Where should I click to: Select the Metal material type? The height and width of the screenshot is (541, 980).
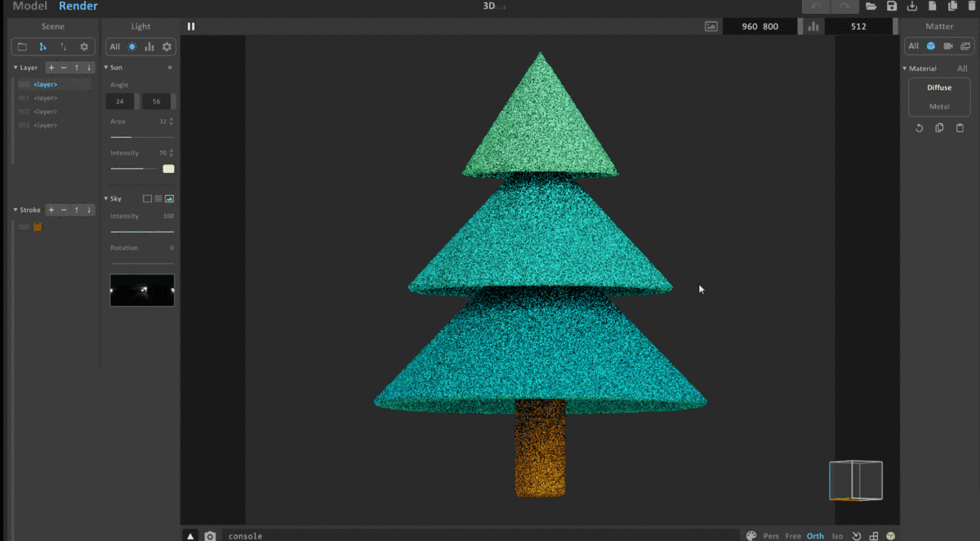(x=939, y=106)
